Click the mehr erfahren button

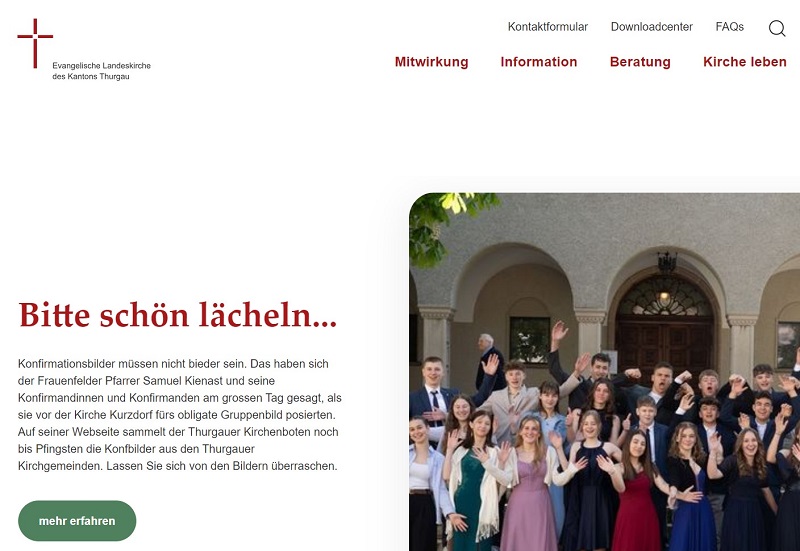(77, 520)
